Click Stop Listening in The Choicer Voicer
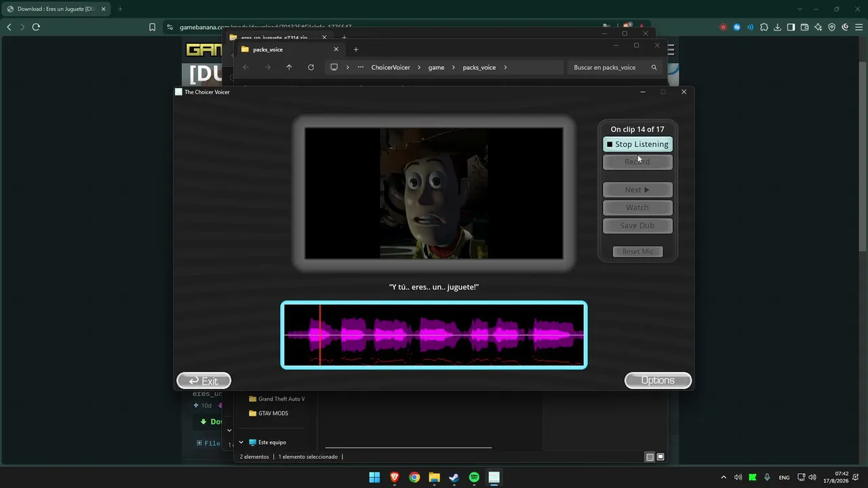This screenshot has width=868, height=488. [637, 144]
